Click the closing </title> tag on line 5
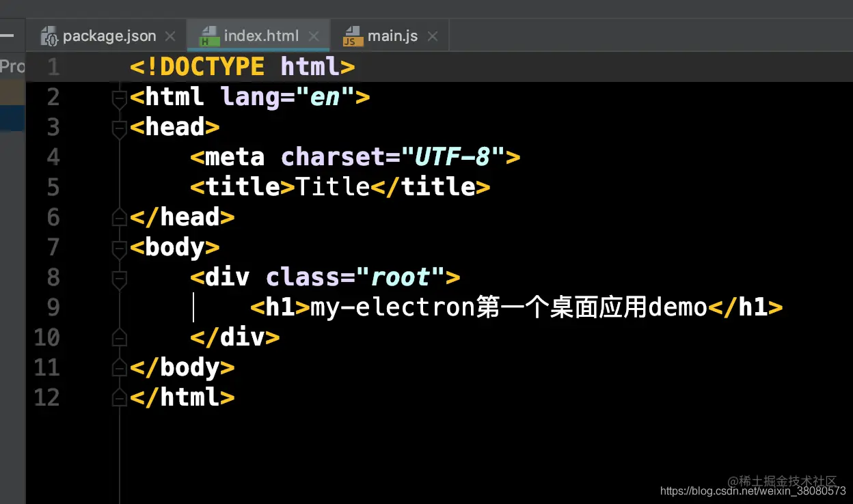Screen dimensions: 853x504 tap(431, 186)
